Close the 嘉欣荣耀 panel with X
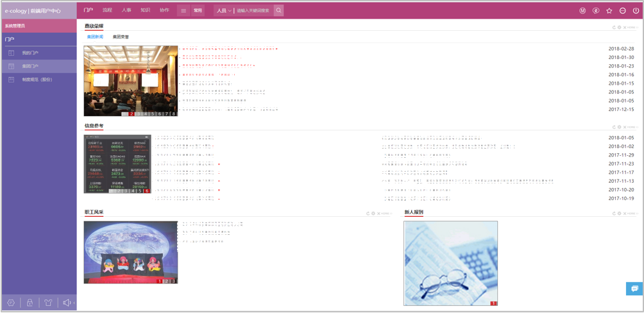 point(625,28)
